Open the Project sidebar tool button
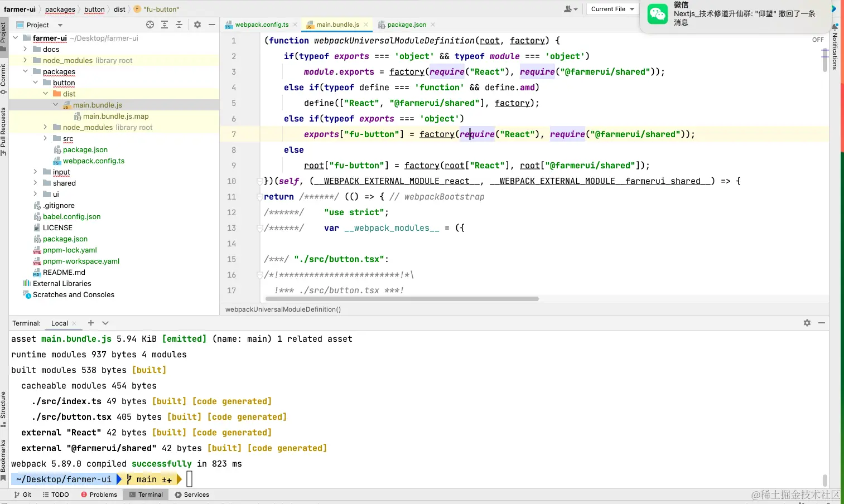 [x=3, y=36]
